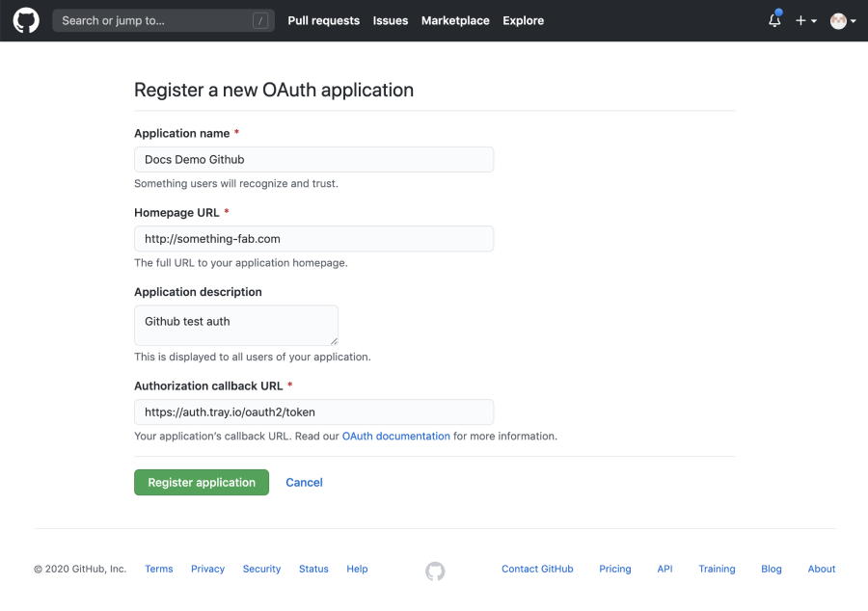This screenshot has height=611, width=868.
Task: Cancel the OAuth application registration
Action: coord(304,482)
